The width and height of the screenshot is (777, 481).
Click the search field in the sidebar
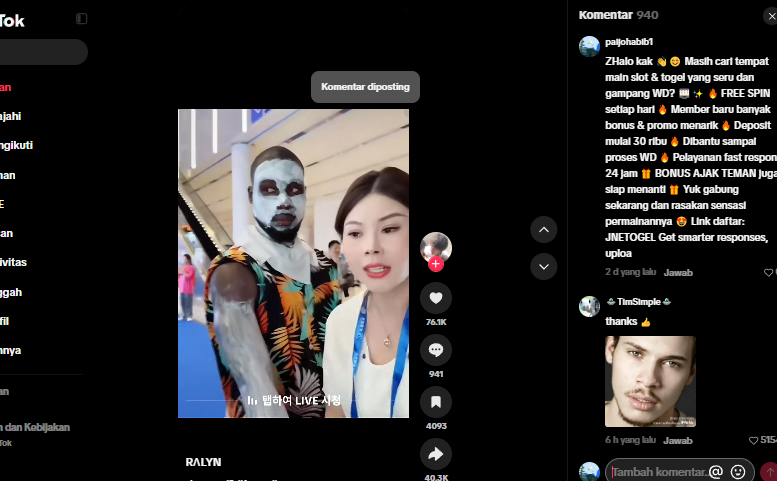(x=44, y=52)
